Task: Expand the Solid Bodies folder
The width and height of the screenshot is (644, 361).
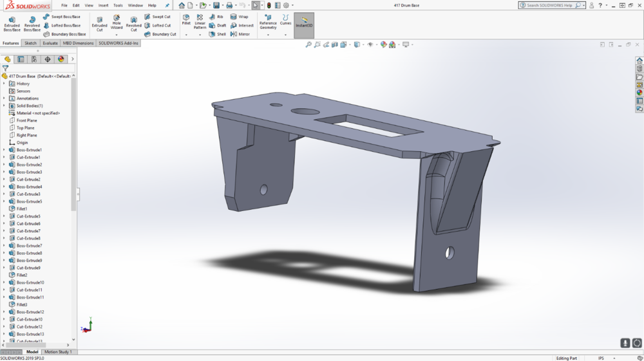Action: (4, 106)
